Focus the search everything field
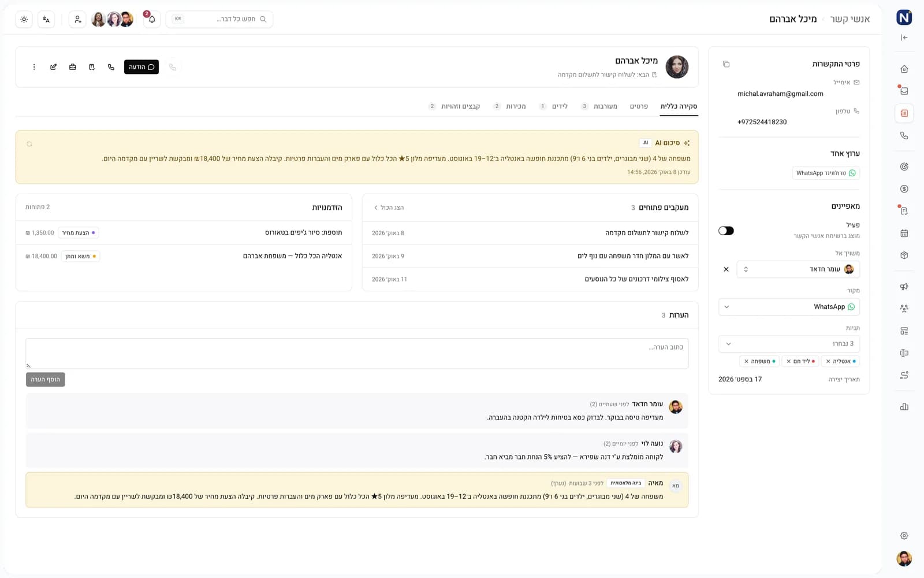The width and height of the screenshot is (924, 578). [219, 19]
